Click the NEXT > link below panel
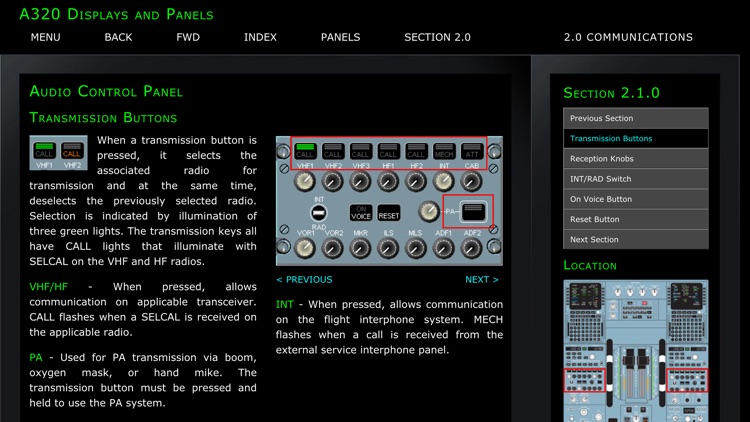This screenshot has width=750, height=422. pyautogui.click(x=482, y=279)
